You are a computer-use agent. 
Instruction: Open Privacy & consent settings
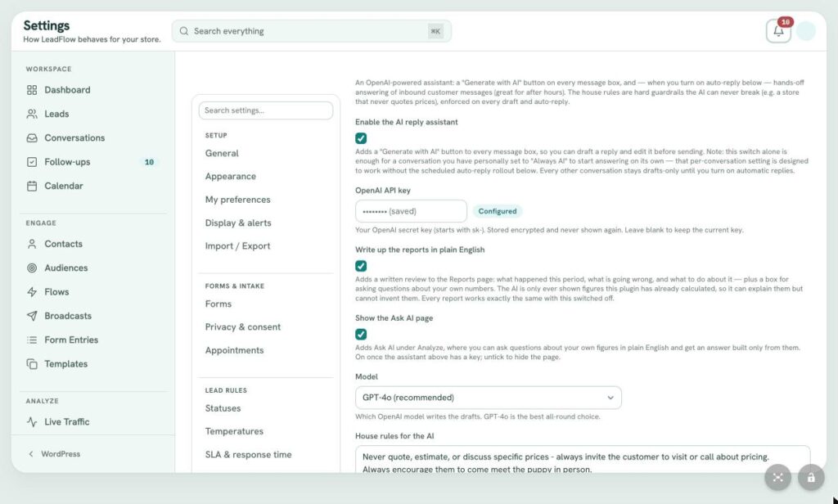pos(242,327)
